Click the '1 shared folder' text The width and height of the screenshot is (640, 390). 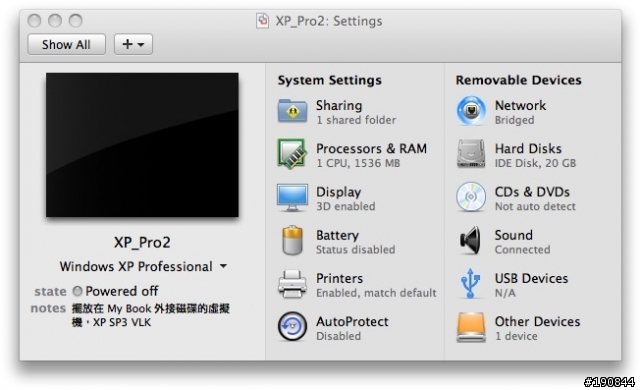pyautogui.click(x=356, y=120)
